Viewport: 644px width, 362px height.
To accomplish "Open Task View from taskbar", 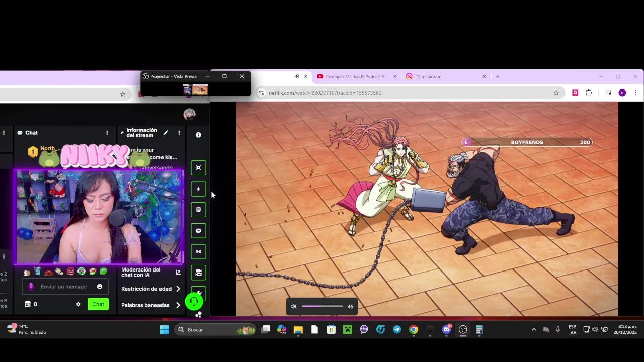I will (265, 330).
